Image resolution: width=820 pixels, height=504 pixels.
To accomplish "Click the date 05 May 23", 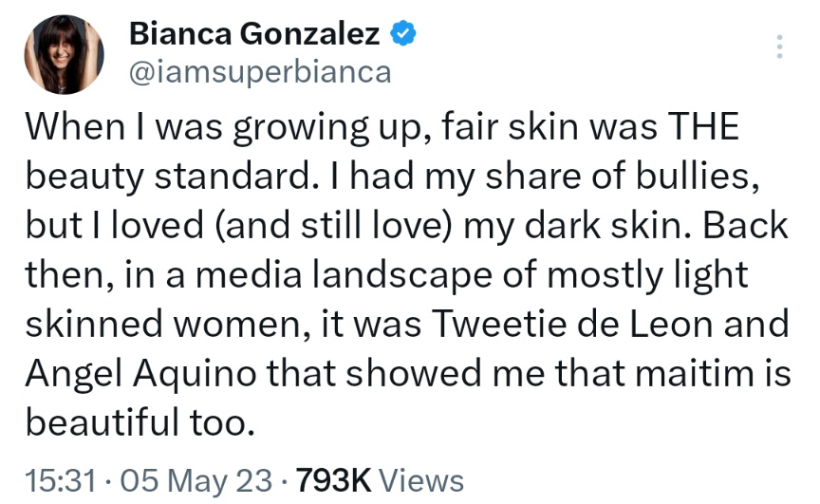I will click(196, 480).
